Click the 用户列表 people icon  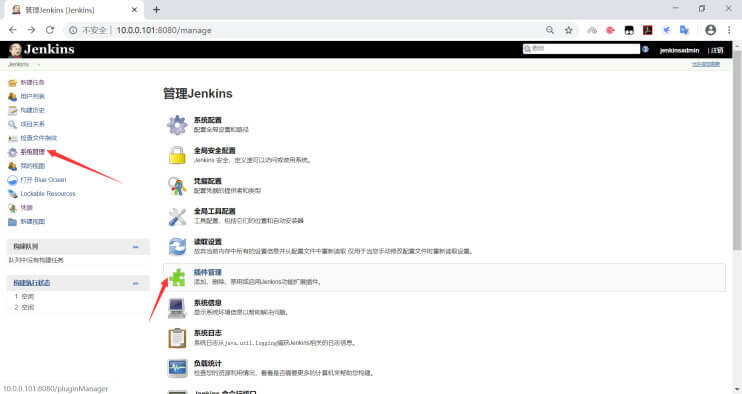tap(12, 96)
